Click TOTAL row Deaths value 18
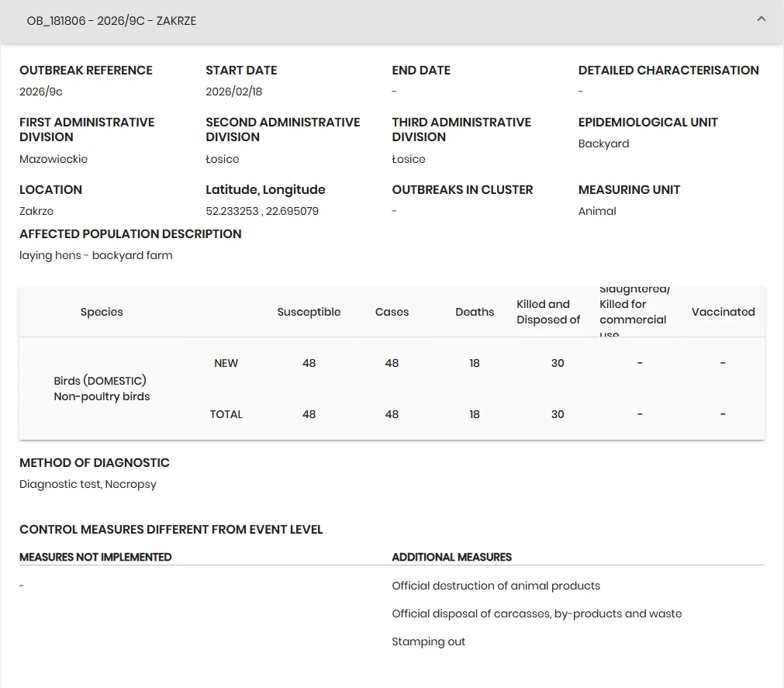 click(x=475, y=414)
